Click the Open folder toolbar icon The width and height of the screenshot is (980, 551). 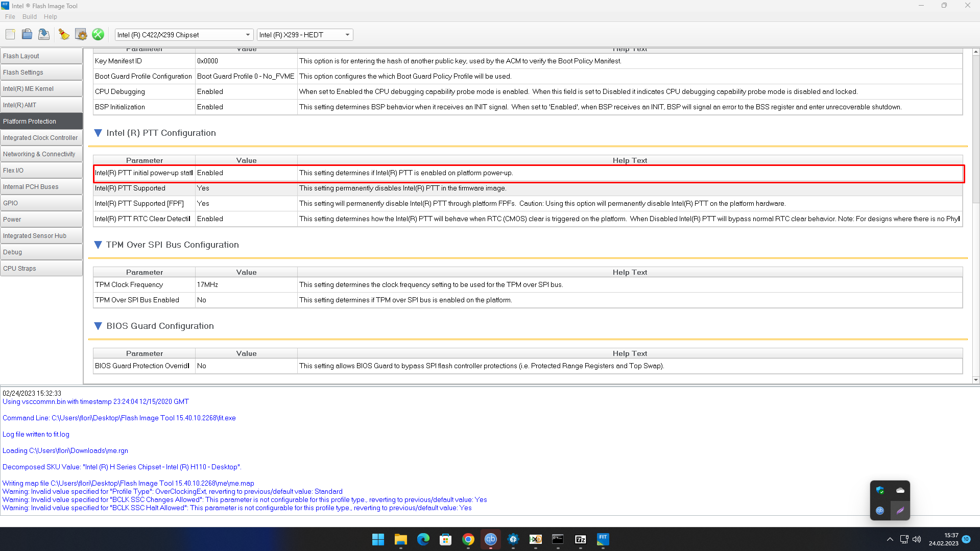click(x=27, y=35)
